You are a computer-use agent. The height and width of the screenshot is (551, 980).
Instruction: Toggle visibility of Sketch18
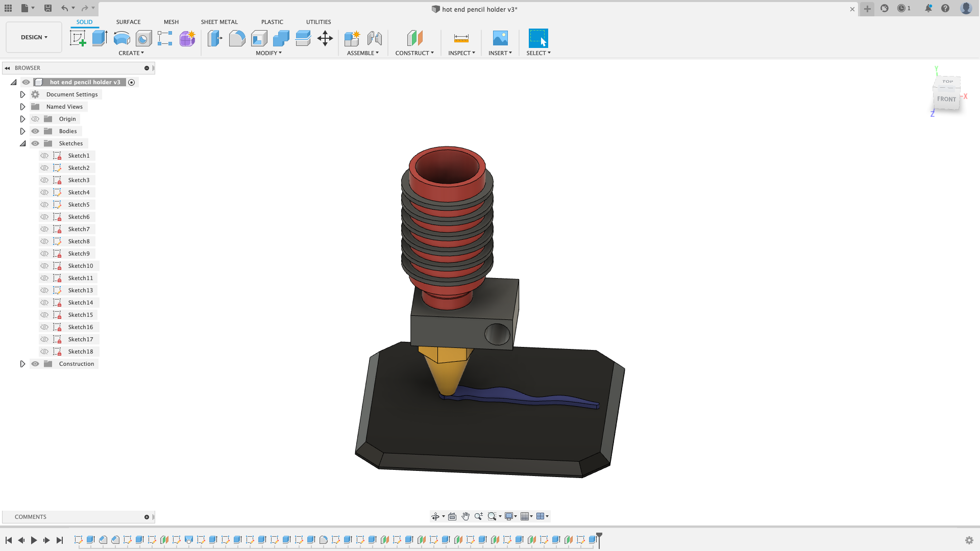click(x=44, y=352)
